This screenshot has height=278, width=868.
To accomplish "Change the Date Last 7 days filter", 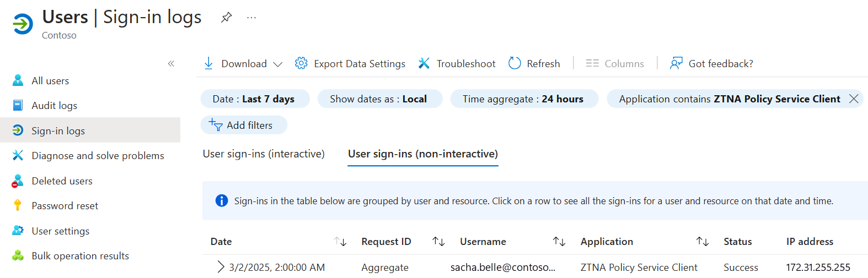I will [254, 99].
